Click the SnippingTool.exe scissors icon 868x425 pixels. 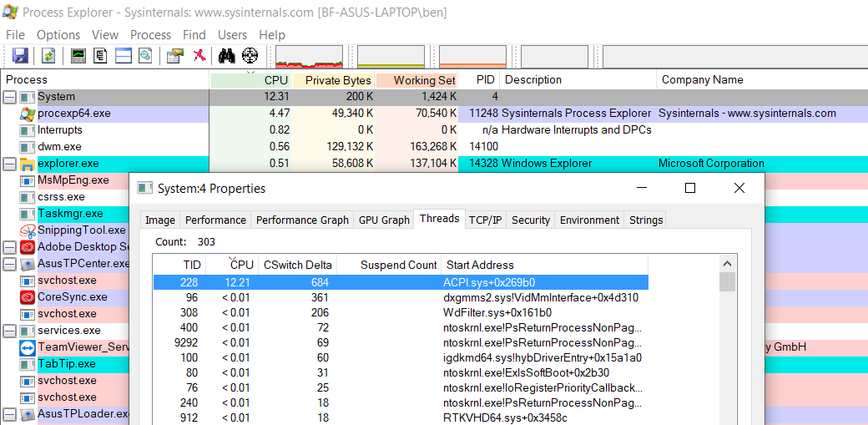coord(27,230)
